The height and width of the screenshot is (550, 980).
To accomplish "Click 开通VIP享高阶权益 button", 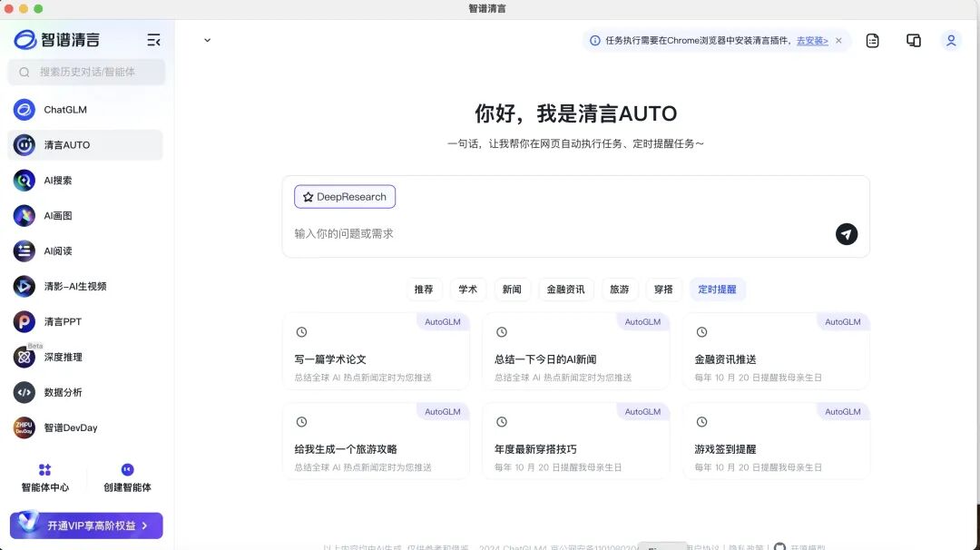I will [x=86, y=525].
